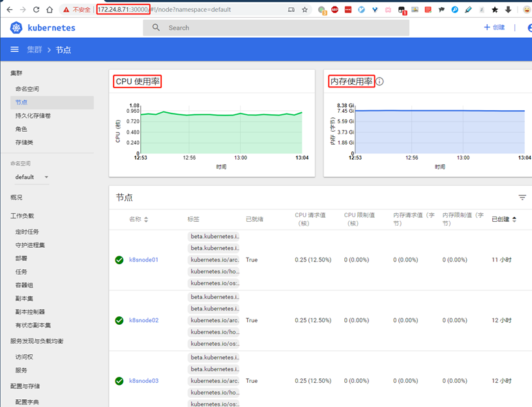Open 工作负载 workloads in sidebar
Image resolution: width=532 pixels, height=407 pixels.
[22, 215]
